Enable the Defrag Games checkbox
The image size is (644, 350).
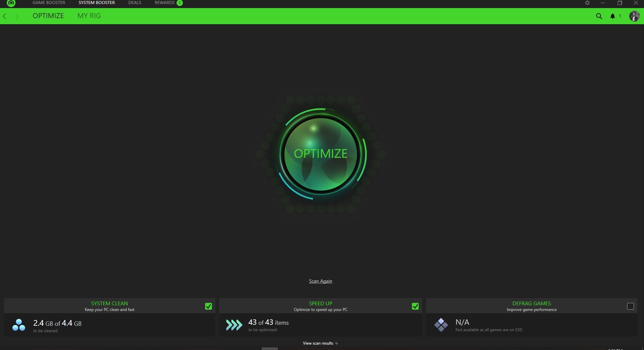[x=630, y=306]
